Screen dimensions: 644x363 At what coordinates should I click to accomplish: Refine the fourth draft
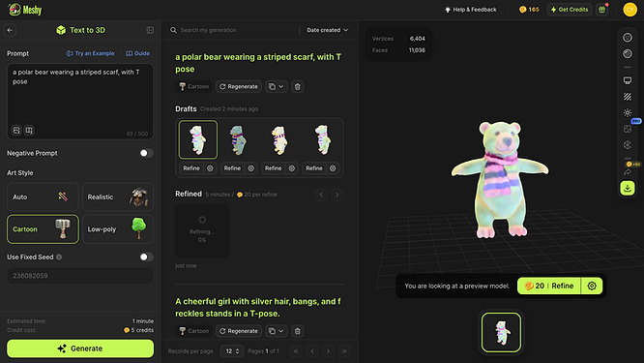[x=314, y=168]
